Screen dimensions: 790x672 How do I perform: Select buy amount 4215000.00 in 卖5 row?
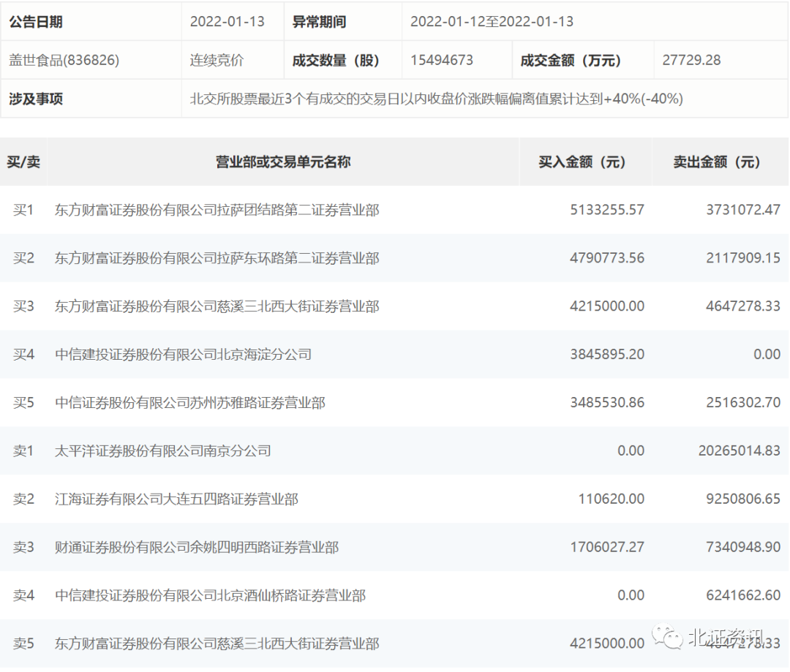coord(607,643)
